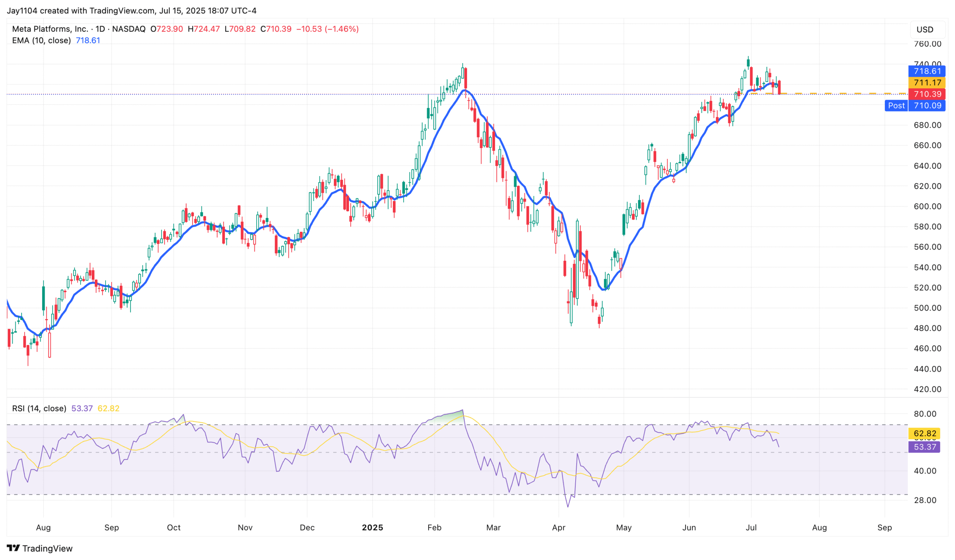Click the high value H724.47

204,29
